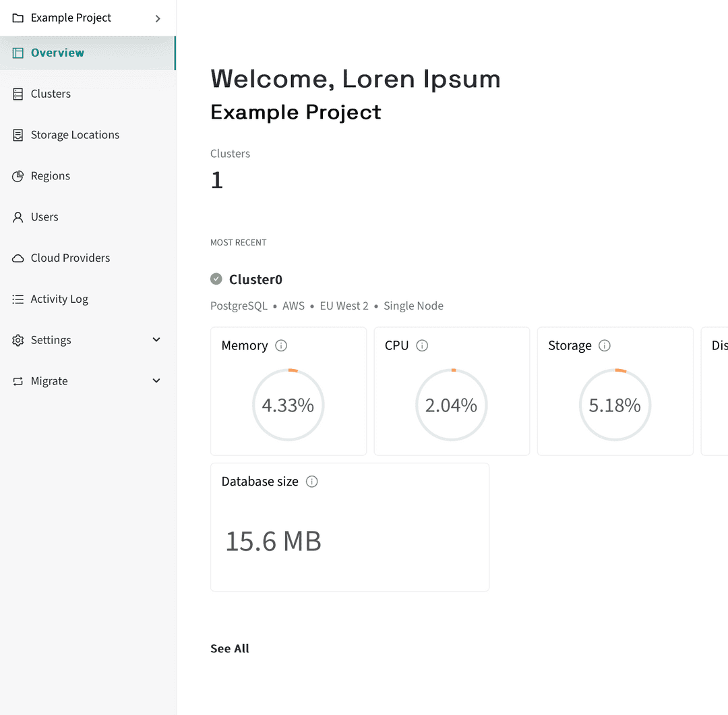Click the Regions pie-chart icon
The image size is (728, 715).
[x=18, y=175]
